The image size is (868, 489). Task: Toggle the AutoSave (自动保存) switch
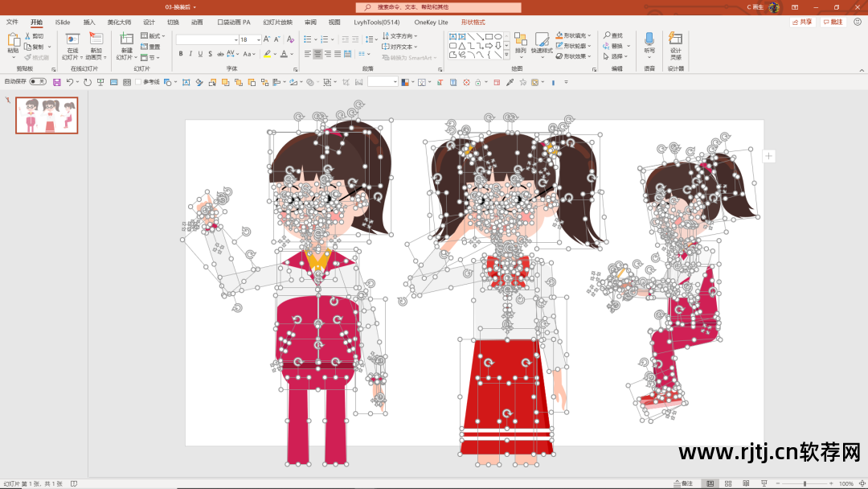(x=37, y=82)
